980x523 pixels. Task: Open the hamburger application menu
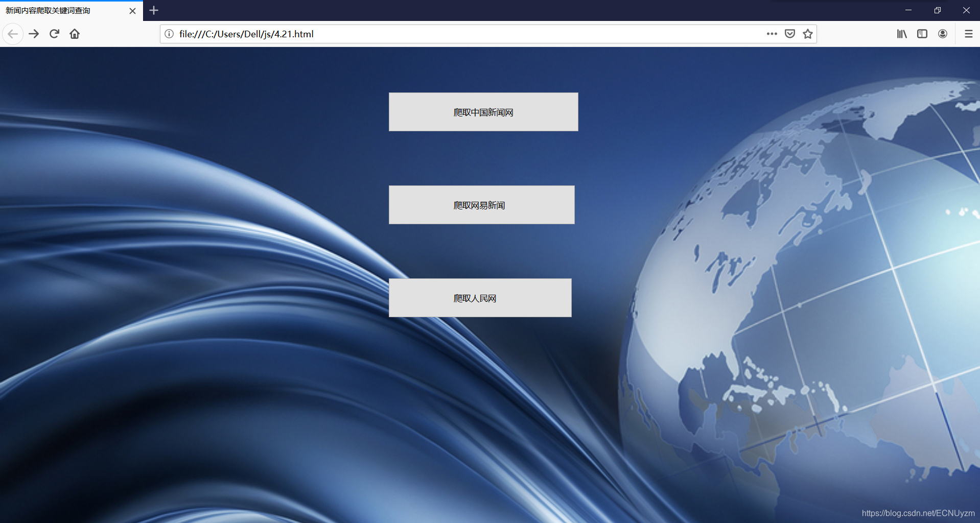[968, 34]
